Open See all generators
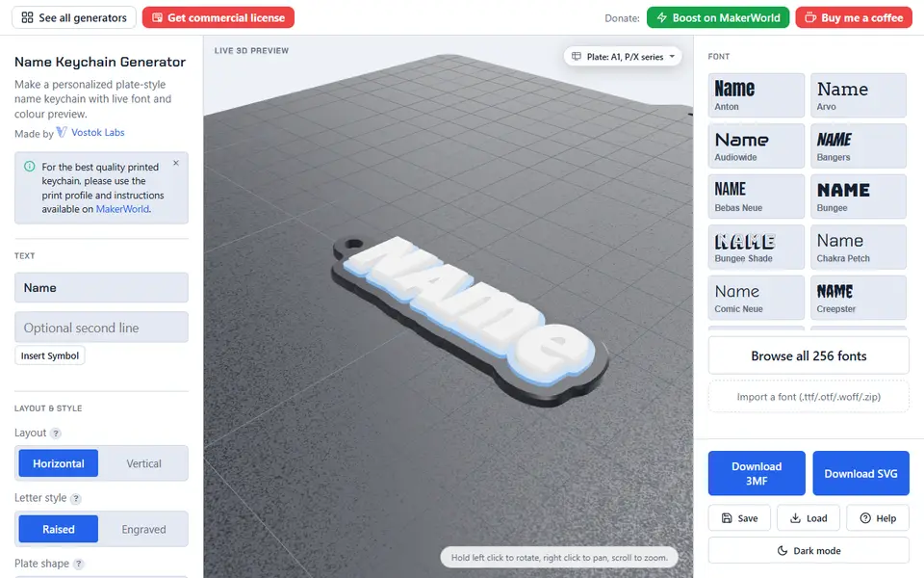Viewport: 924px width, 578px height. [74, 17]
